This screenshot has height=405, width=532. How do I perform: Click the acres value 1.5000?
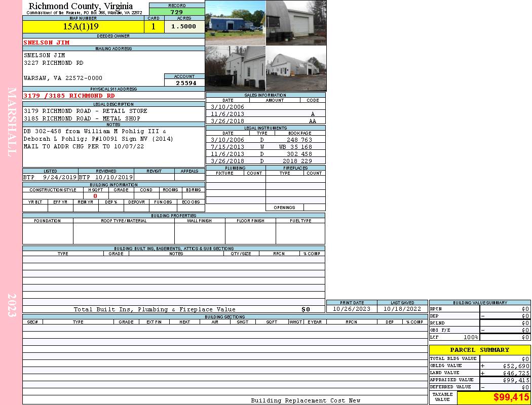184,27
